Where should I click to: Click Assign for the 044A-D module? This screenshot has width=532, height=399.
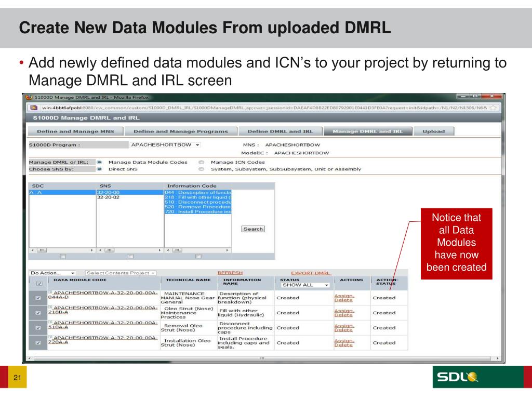(x=344, y=296)
